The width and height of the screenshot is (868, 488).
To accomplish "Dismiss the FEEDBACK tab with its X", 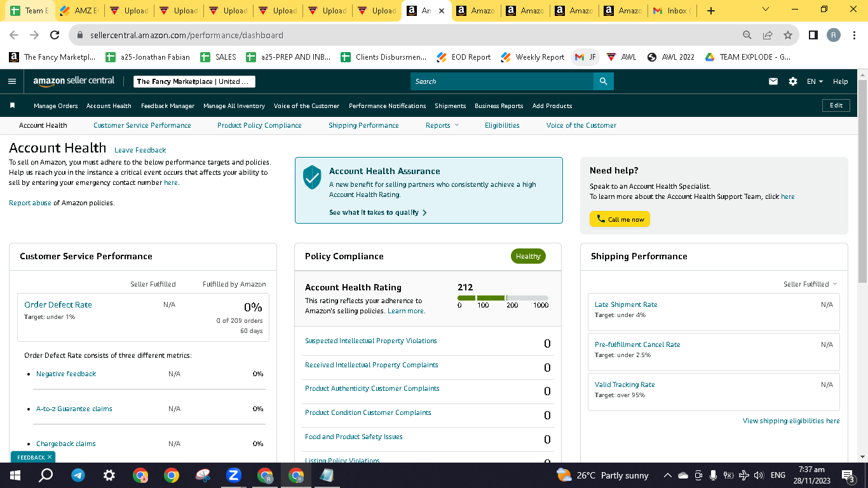I will [50, 457].
